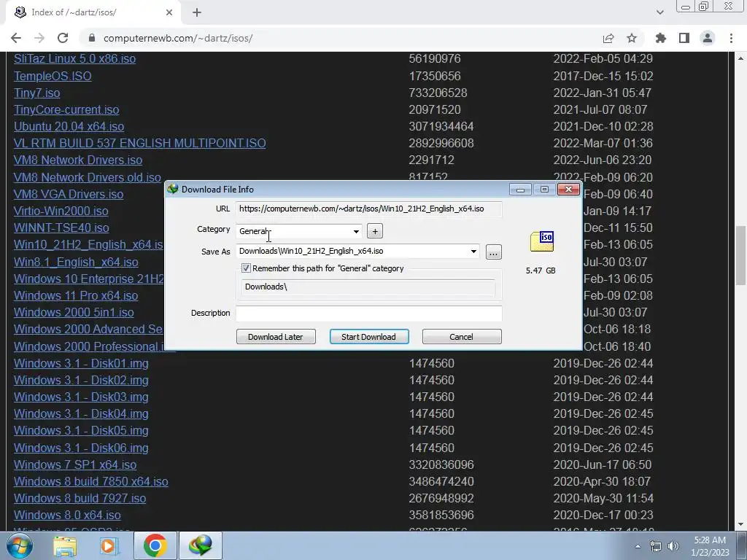Click the browser forward arrow
747x560 pixels.
coord(39,38)
